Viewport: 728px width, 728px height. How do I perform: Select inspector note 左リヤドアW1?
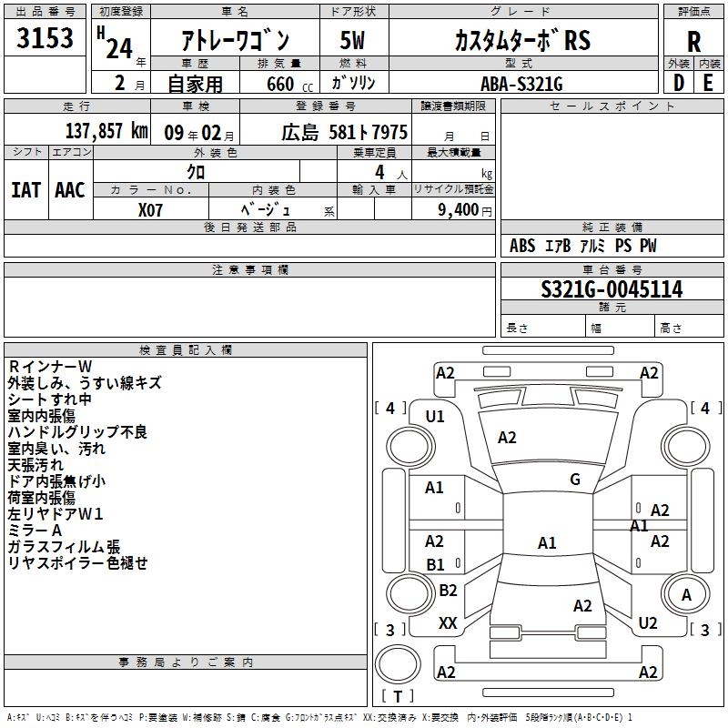tap(56, 514)
